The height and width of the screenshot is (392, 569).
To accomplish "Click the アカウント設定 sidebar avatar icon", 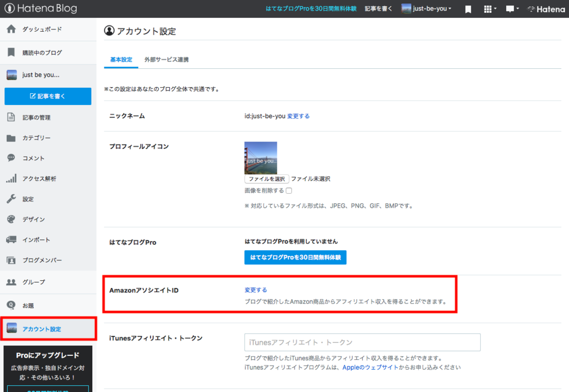I will [12, 328].
